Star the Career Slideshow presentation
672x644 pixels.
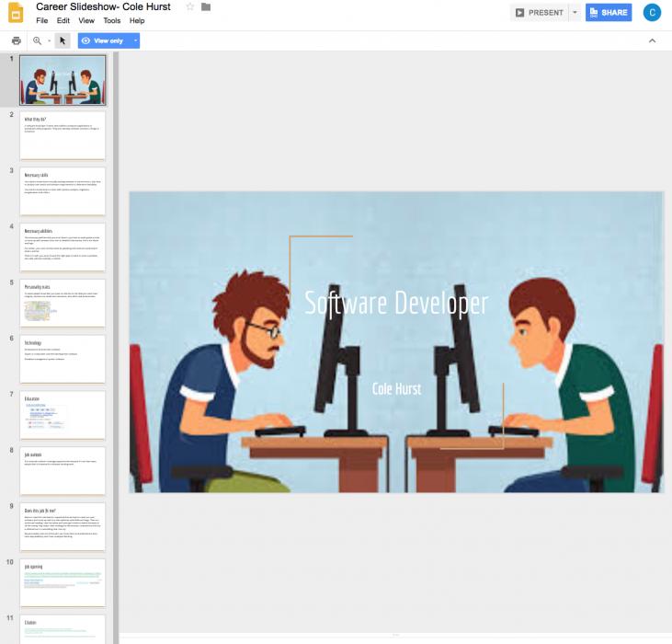pos(190,7)
